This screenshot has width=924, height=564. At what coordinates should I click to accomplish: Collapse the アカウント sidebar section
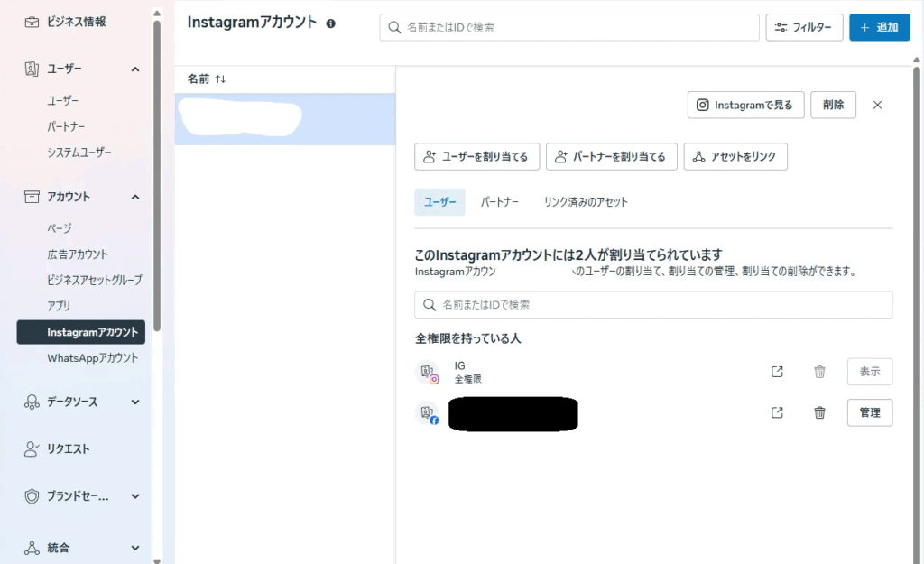(x=135, y=197)
